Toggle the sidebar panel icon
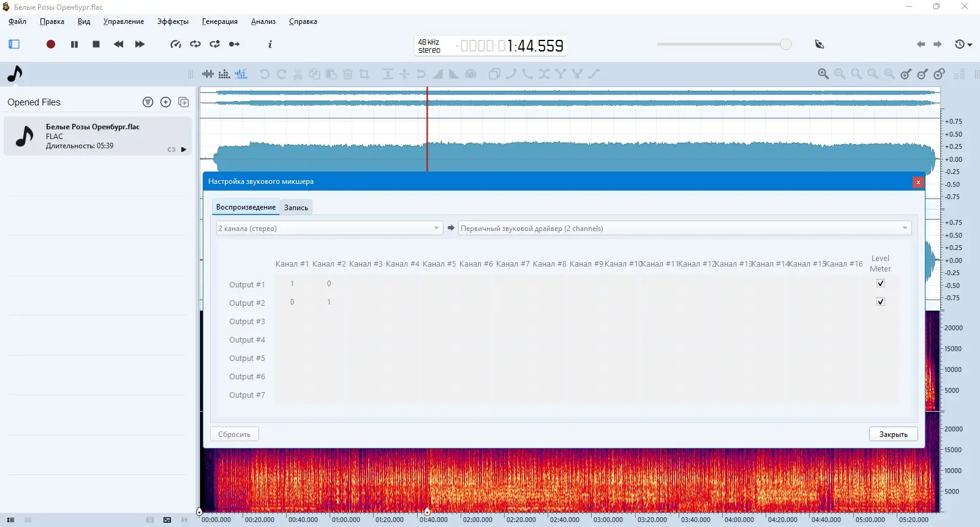 [14, 44]
